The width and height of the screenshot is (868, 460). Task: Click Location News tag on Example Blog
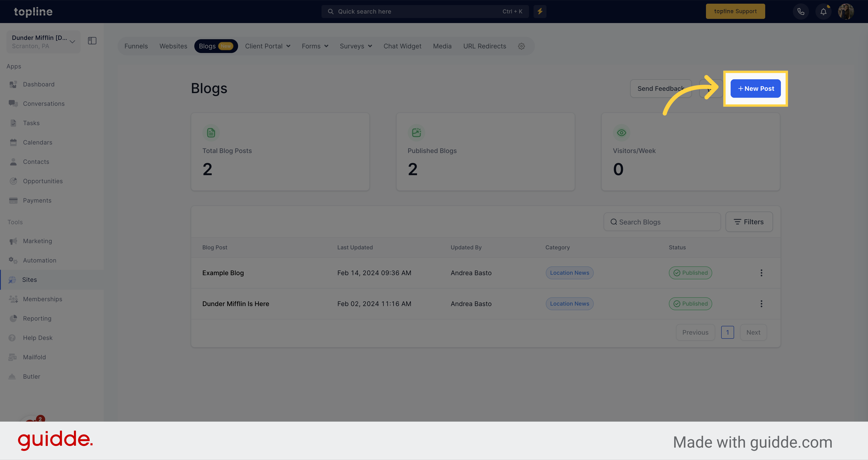(570, 273)
